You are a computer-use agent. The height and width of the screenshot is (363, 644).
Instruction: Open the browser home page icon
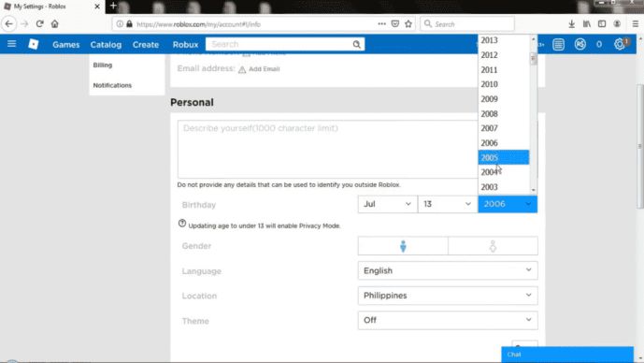tap(54, 23)
